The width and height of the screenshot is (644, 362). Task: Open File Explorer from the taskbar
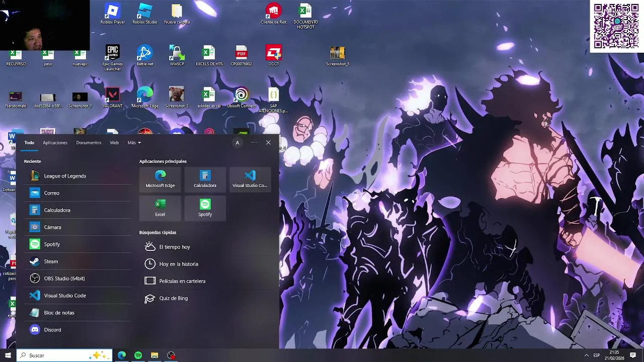pyautogui.click(x=154, y=355)
